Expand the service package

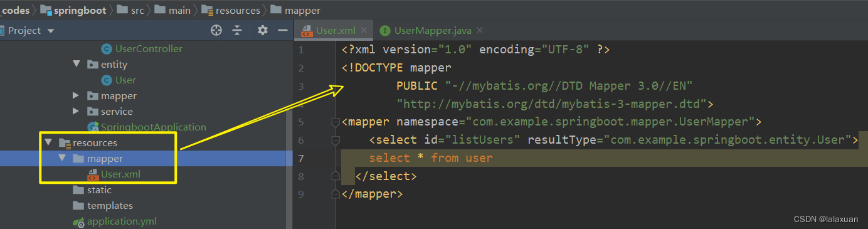[x=77, y=111]
